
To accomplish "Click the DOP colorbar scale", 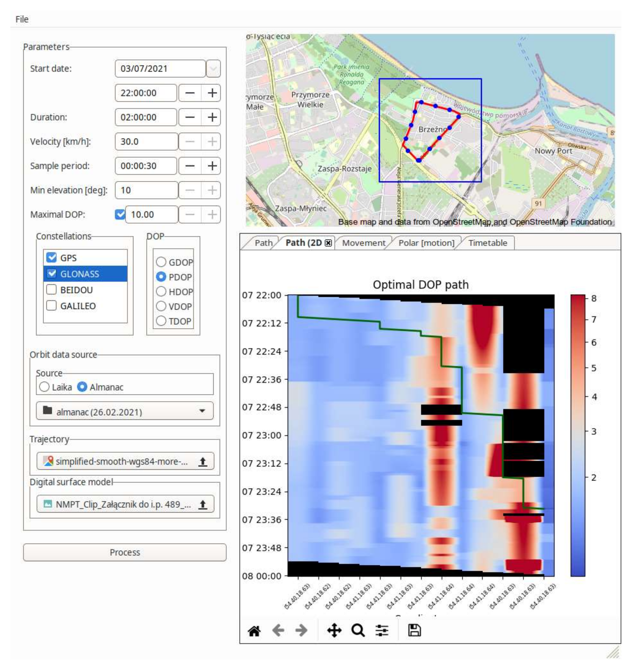I will (x=578, y=435).
